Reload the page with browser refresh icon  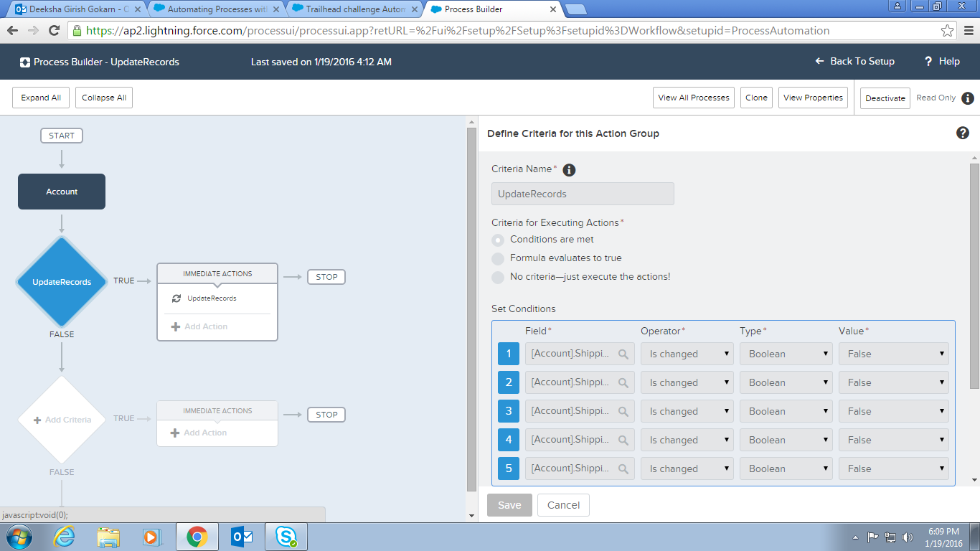click(54, 31)
